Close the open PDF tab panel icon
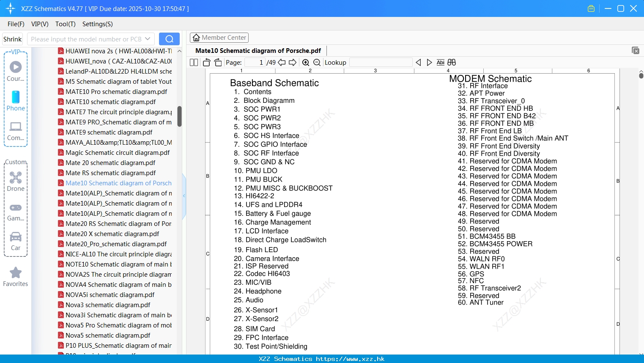644x363 pixels. point(636,50)
